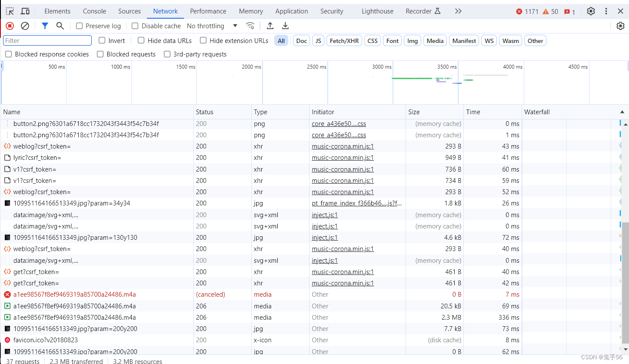Open the Application tab
The image size is (629, 364).
coord(292,11)
